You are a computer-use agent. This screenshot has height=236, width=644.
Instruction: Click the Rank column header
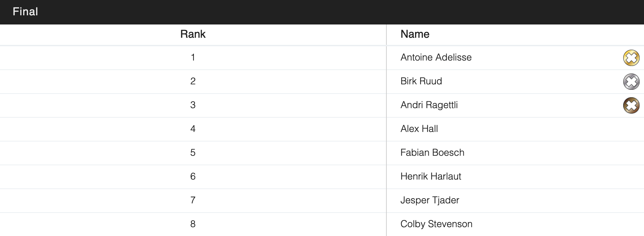click(x=193, y=34)
